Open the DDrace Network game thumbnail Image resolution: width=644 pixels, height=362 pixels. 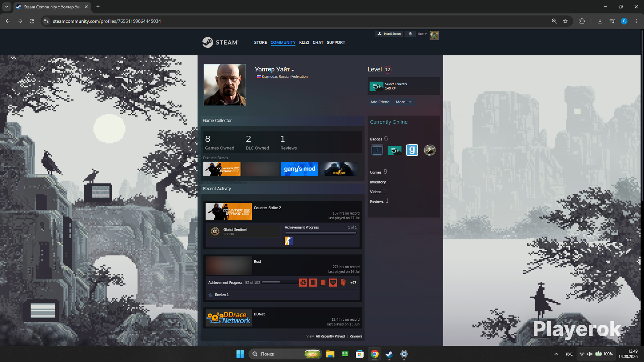pyautogui.click(x=229, y=318)
